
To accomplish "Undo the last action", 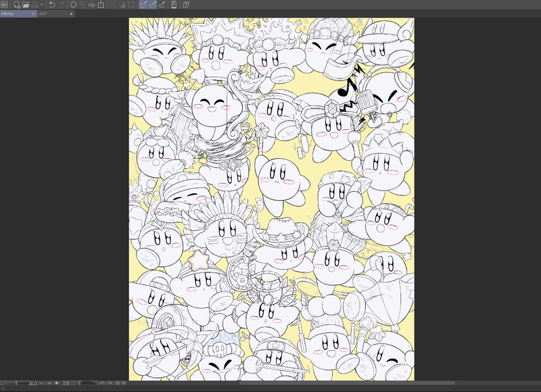I will pos(52,5).
